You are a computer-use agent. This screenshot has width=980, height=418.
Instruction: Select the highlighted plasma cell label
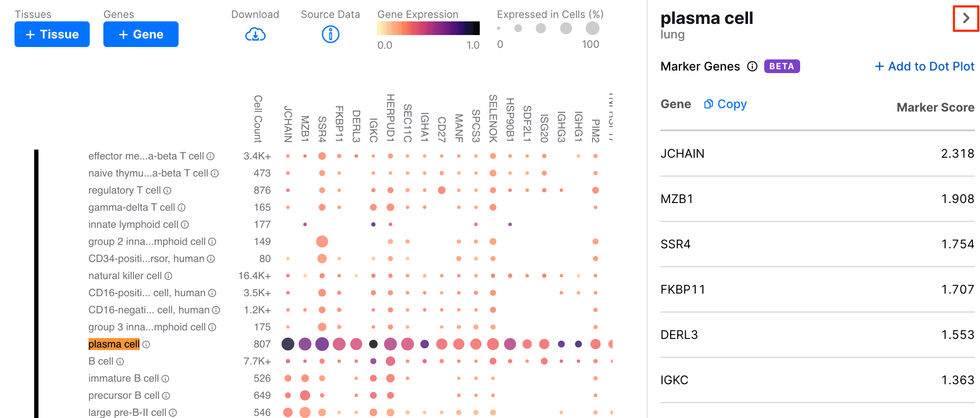[x=114, y=344]
